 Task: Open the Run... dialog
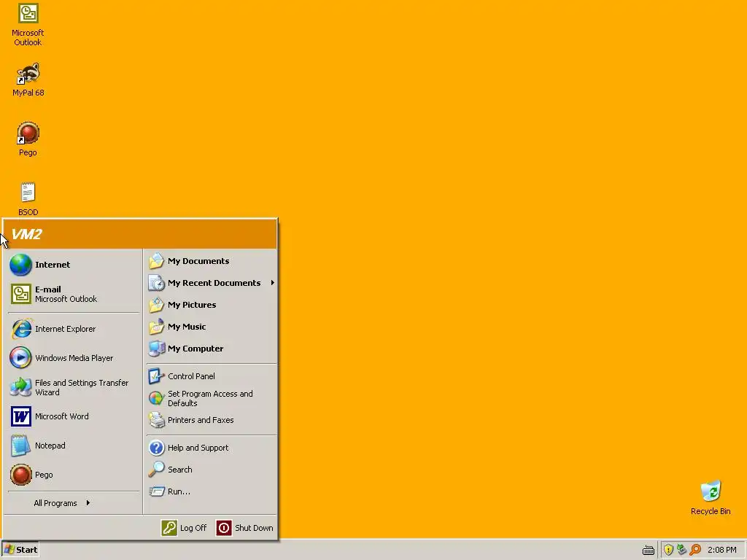click(211, 491)
